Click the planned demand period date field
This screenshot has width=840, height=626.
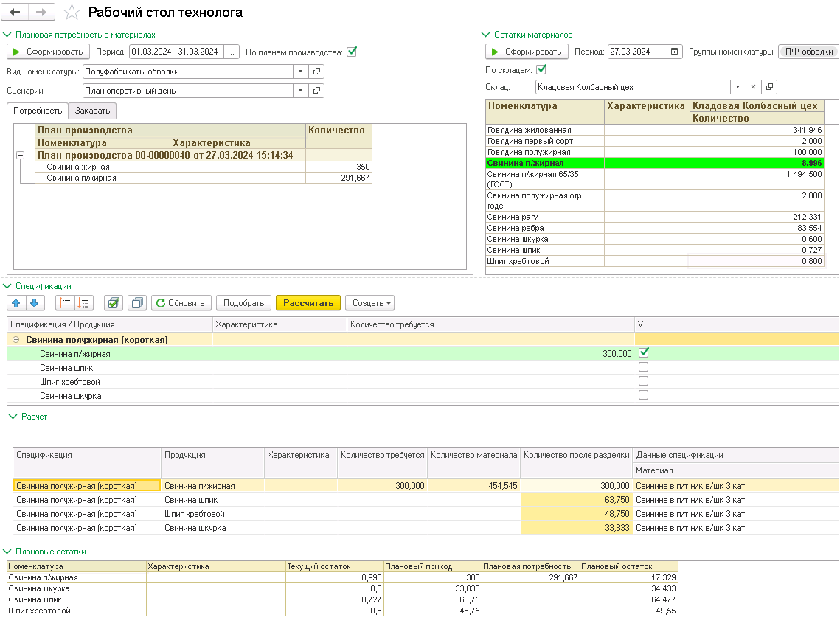(176, 52)
